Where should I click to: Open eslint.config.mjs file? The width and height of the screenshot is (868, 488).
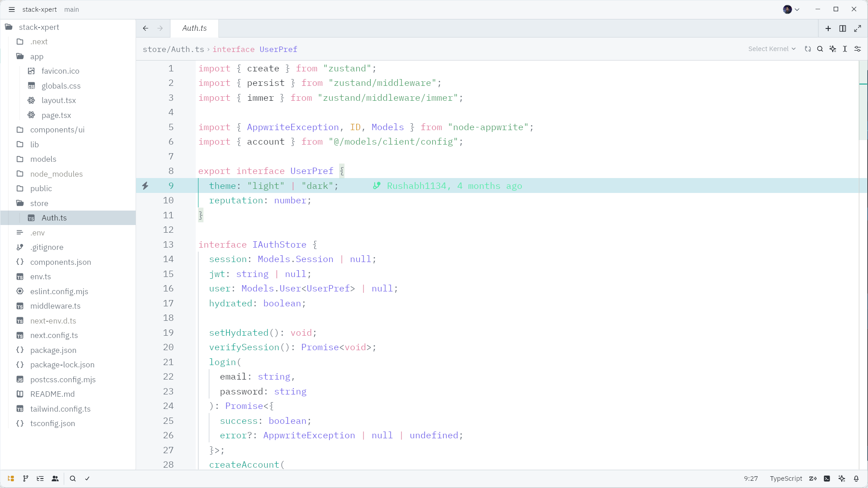(68, 291)
